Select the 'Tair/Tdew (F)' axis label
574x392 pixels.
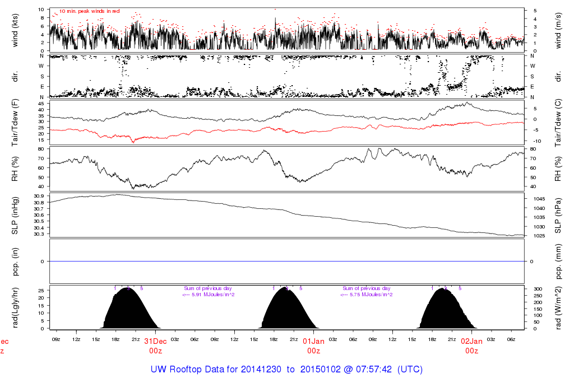point(15,122)
